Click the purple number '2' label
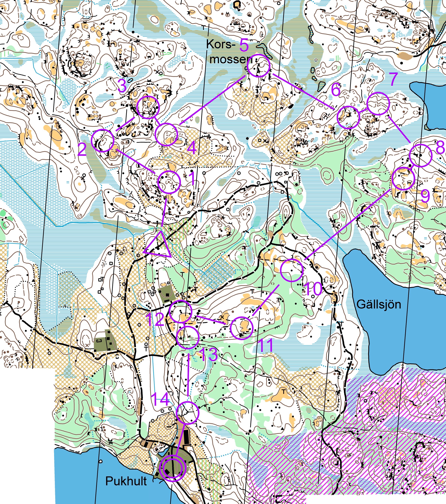This screenshot has height=504, width=446. click(82, 149)
